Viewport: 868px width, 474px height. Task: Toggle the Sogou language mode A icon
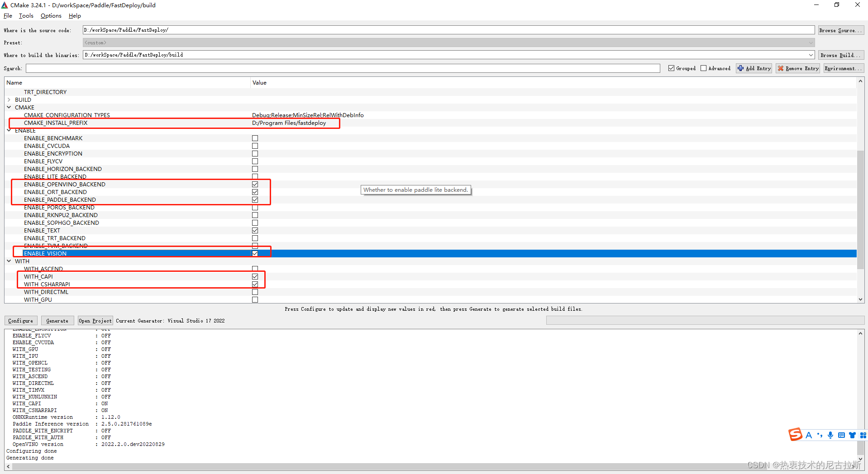(x=809, y=435)
